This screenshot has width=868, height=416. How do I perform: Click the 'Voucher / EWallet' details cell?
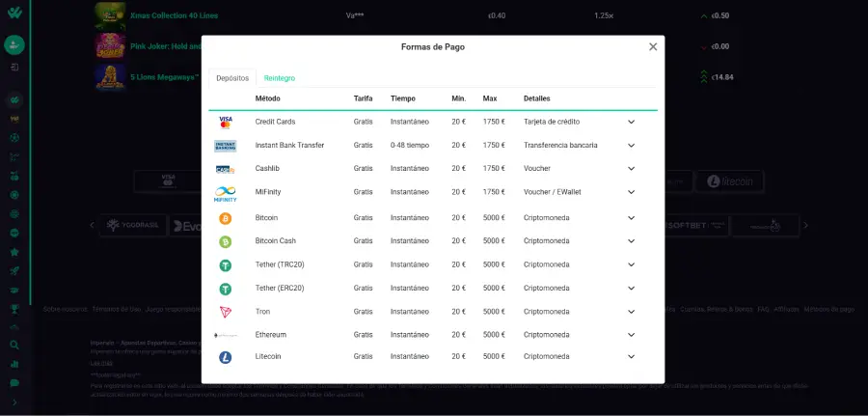point(553,192)
